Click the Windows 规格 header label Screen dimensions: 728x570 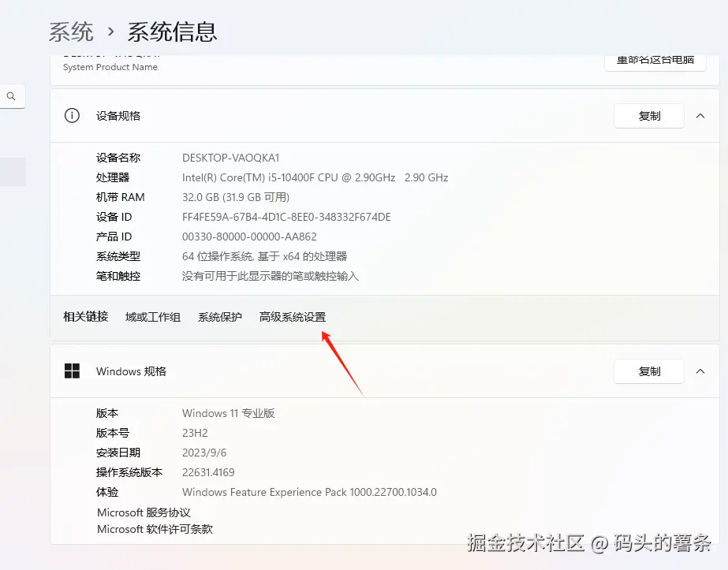pyautogui.click(x=131, y=371)
